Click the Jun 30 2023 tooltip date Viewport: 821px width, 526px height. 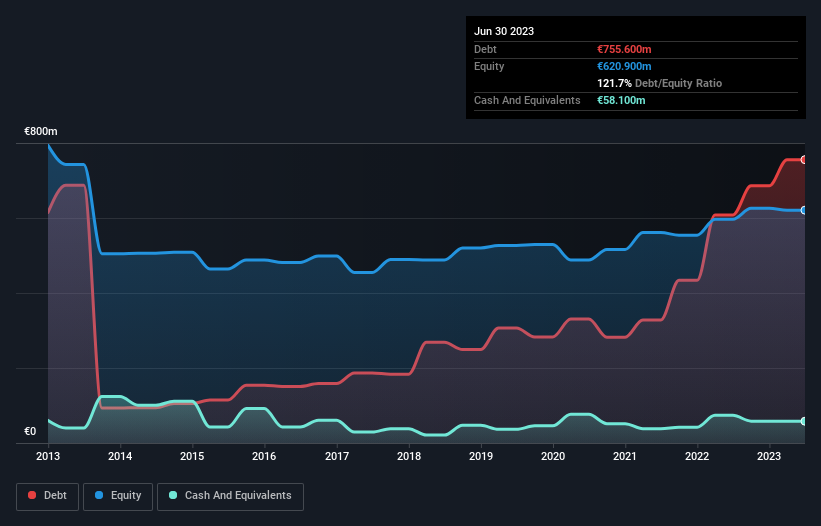coord(504,31)
